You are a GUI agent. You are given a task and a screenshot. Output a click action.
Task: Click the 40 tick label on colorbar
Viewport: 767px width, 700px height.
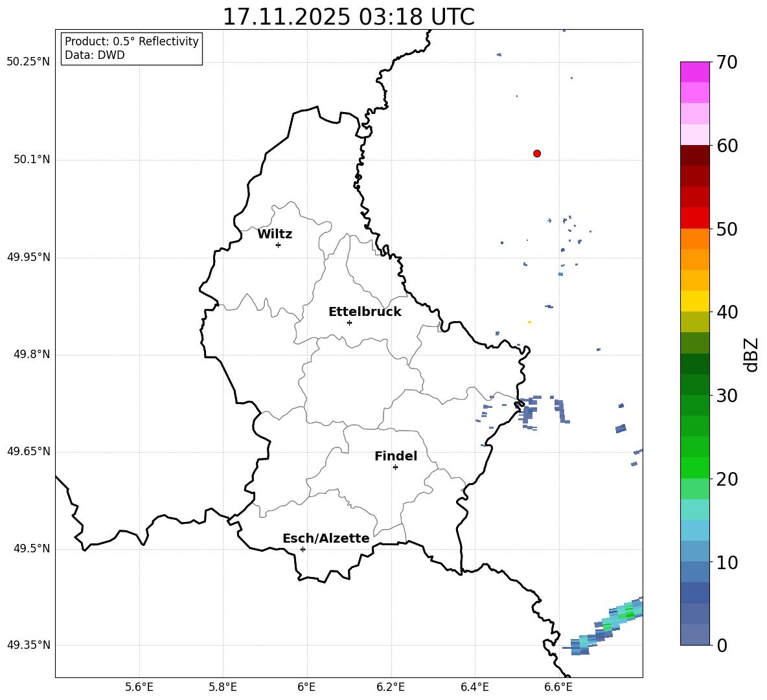coord(727,312)
